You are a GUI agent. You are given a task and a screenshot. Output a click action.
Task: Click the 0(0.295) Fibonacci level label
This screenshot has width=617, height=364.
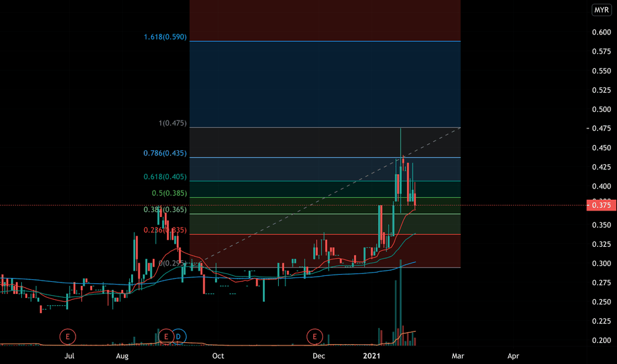click(173, 263)
